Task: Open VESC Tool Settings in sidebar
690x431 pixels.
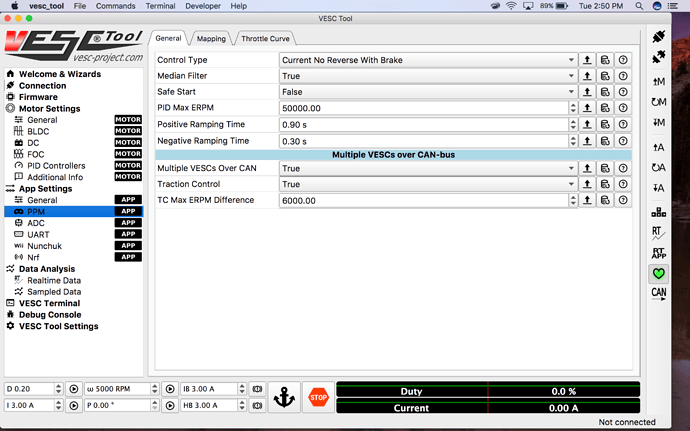Action: click(x=58, y=326)
